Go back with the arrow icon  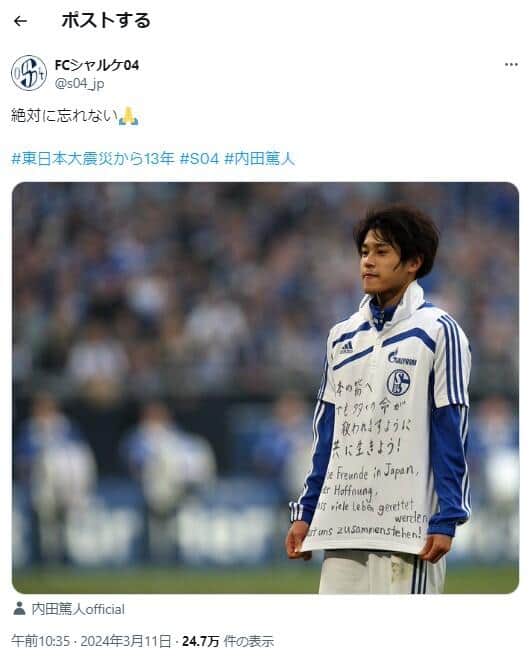point(20,21)
